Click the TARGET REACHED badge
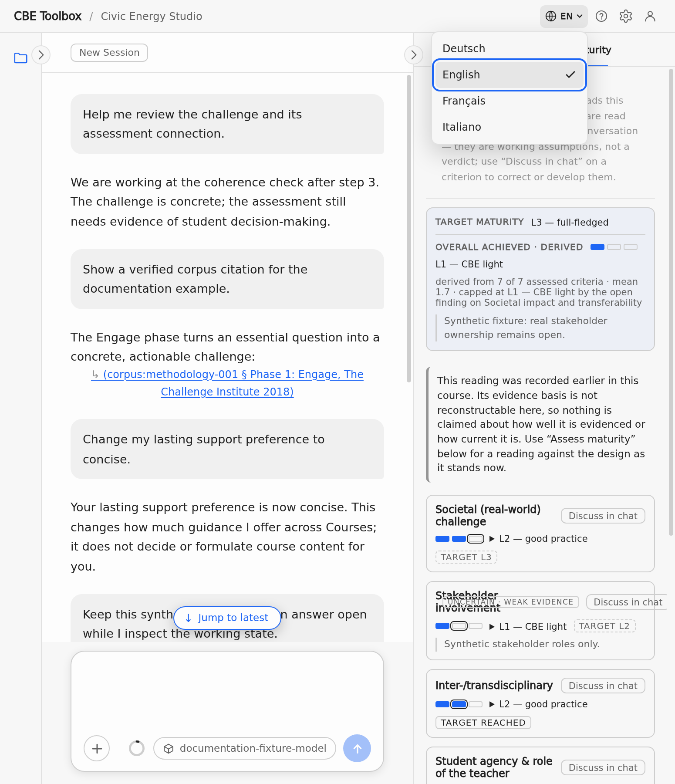Viewport: 675px width, 784px height. tap(483, 723)
